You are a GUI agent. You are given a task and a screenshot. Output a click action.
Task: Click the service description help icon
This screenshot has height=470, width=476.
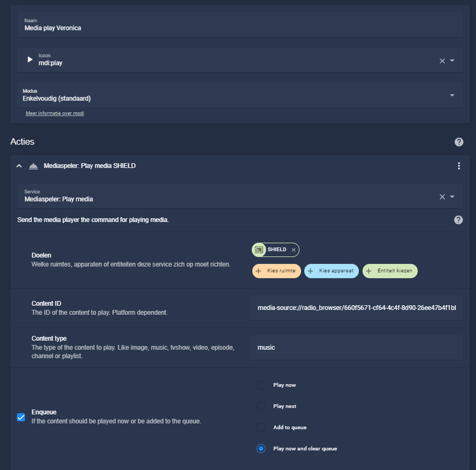pos(458,220)
